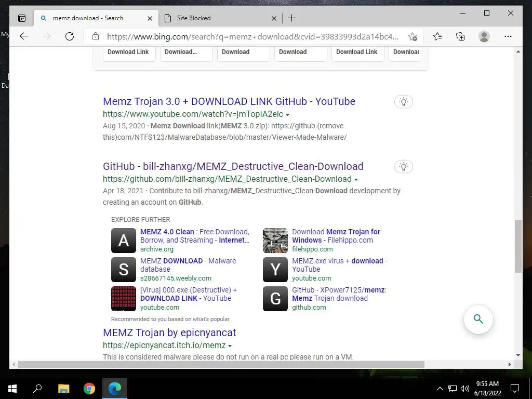Open GitHub bill-zhanxg MEMZ_Destructive_Clean-Download result
Screen dimensions: 532x399
coord(233,166)
